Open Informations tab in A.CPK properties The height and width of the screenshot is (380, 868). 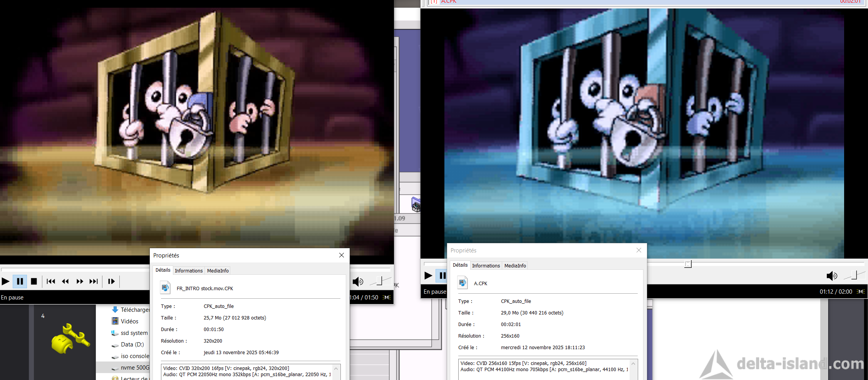click(486, 266)
